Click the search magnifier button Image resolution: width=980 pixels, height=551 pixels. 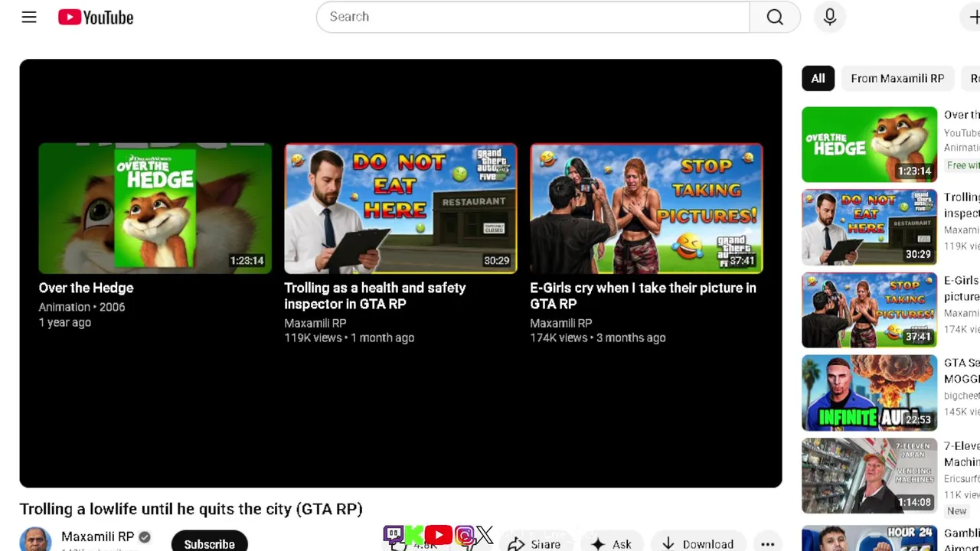(775, 17)
